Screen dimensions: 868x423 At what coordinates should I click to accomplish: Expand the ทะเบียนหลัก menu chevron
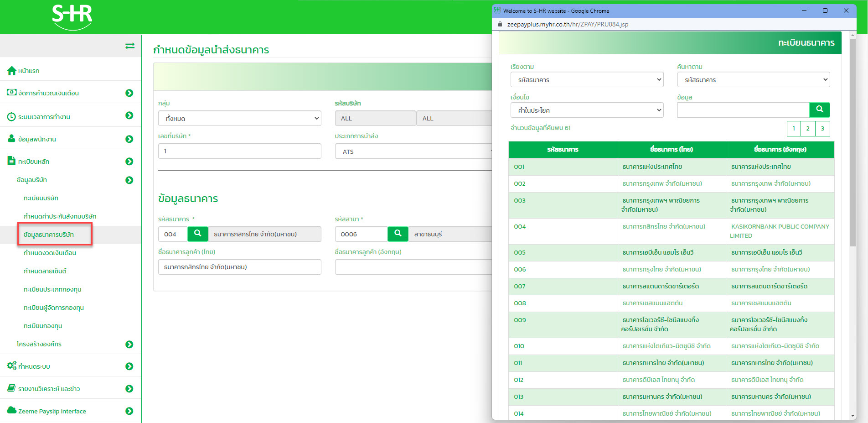tap(129, 161)
